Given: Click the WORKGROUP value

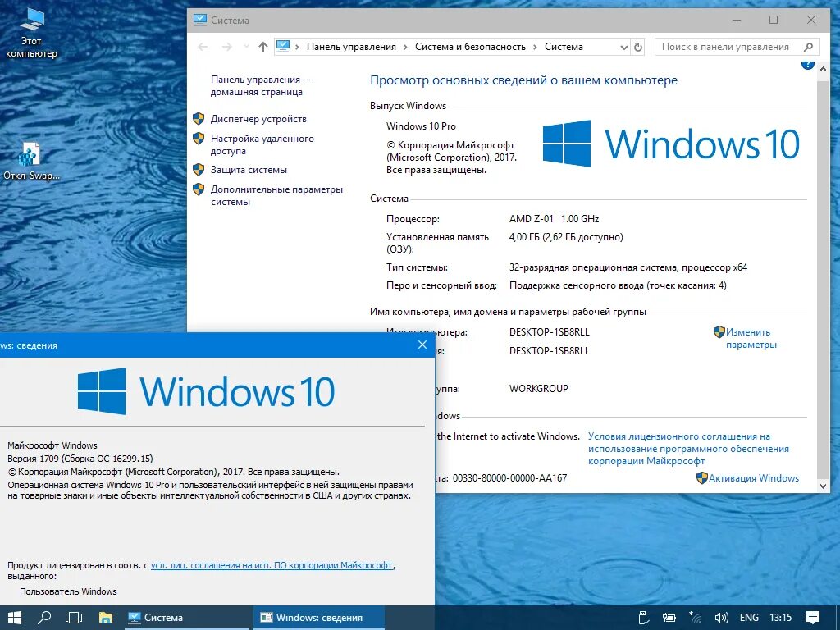Looking at the screenshot, I should [x=538, y=388].
